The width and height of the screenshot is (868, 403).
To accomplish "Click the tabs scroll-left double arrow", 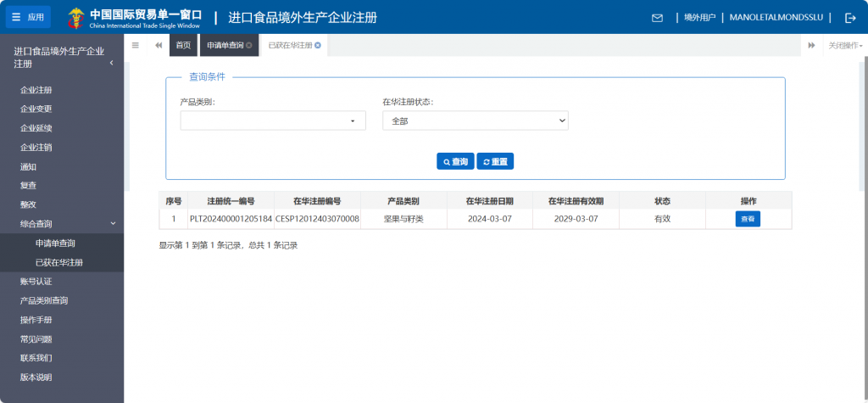I will pos(159,46).
